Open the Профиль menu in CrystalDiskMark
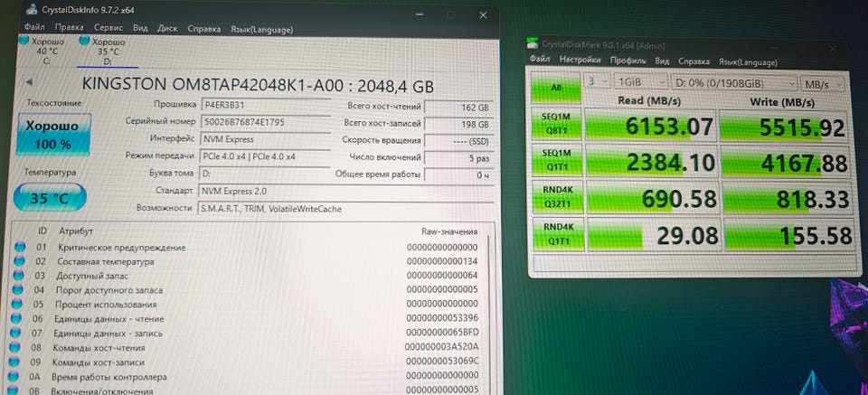Screen dimensions: 868x395 point(627,60)
